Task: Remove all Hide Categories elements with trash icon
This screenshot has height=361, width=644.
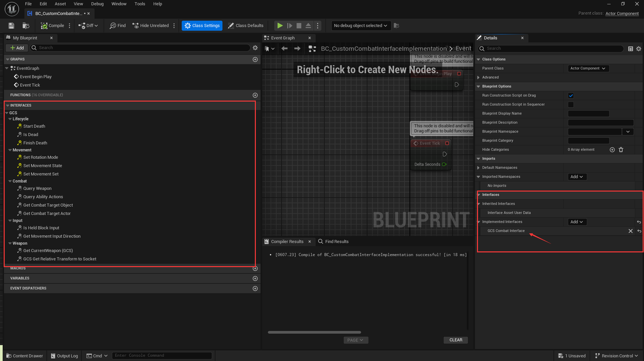Action: pos(621,150)
